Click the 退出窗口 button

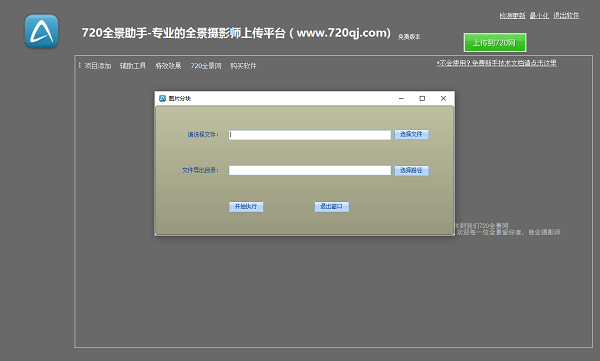pyautogui.click(x=331, y=207)
